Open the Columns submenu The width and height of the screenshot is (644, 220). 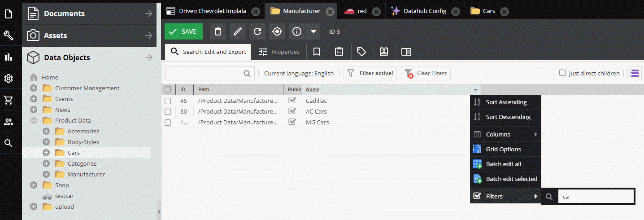click(x=506, y=134)
